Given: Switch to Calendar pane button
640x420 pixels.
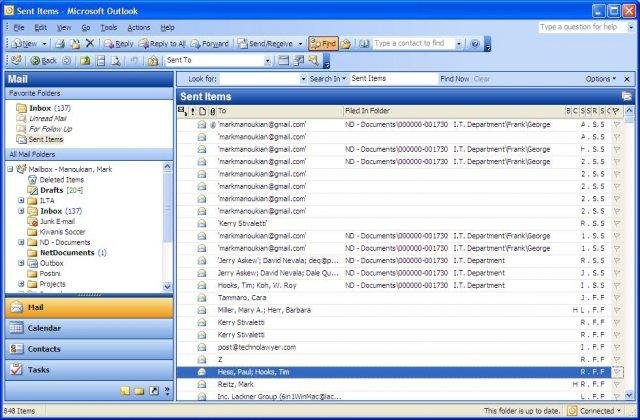Looking at the screenshot, I should (89, 328).
